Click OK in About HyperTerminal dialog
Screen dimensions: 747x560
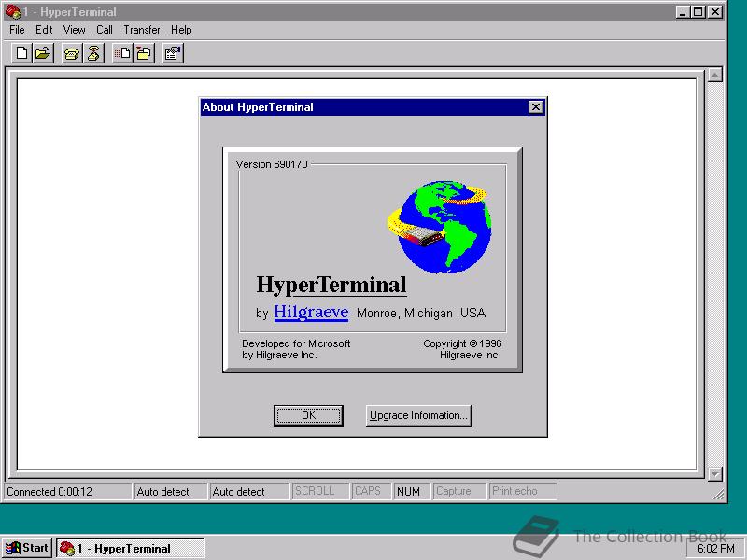(308, 415)
